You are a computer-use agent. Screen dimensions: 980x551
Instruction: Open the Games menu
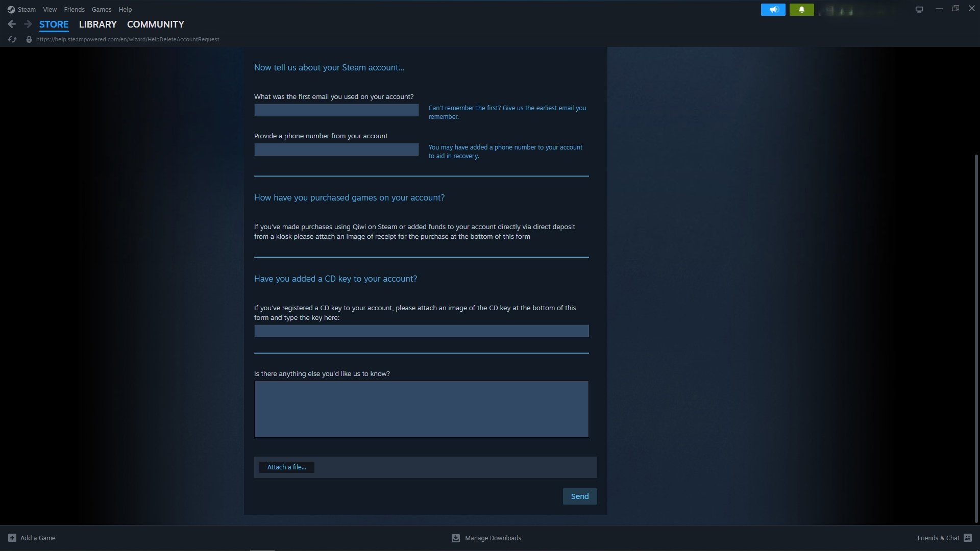pos(102,9)
